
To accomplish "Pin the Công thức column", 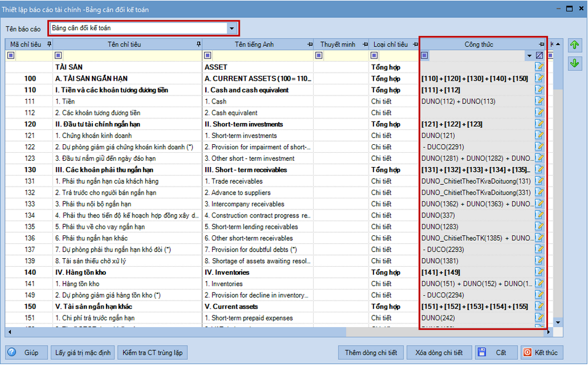I will pyautogui.click(x=542, y=44).
